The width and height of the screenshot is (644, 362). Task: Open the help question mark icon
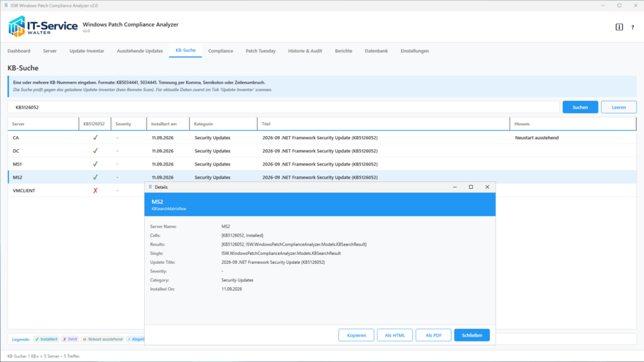pos(633,27)
